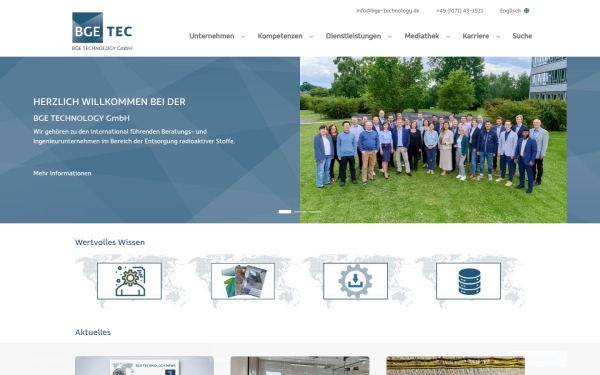Click the BGE TEC logo
The height and width of the screenshot is (375, 600).
coord(102,31)
